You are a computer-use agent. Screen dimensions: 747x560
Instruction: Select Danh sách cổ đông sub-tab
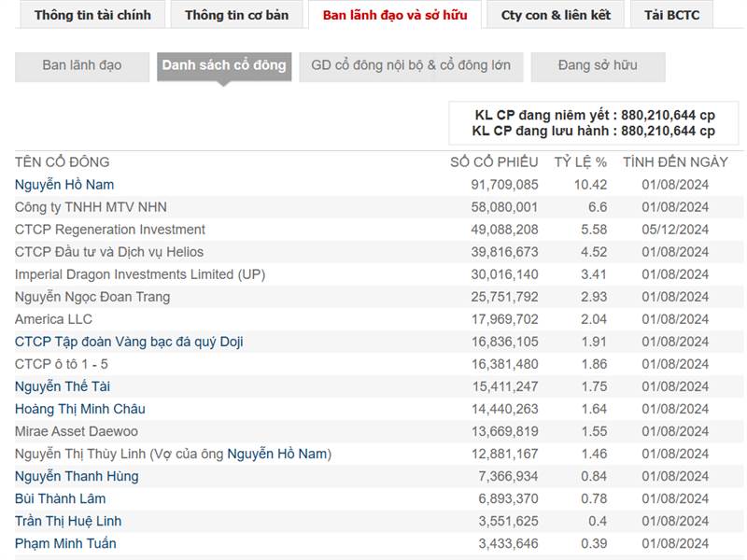point(224,65)
